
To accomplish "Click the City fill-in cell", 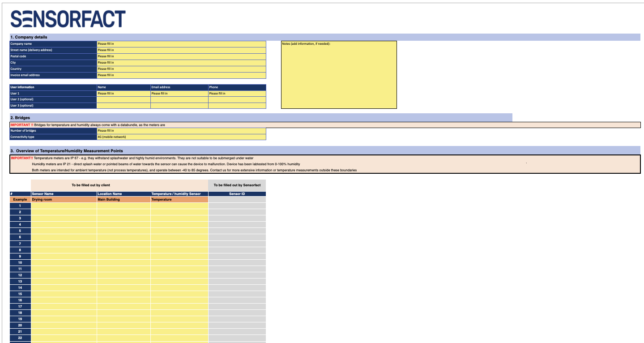I will (181, 63).
